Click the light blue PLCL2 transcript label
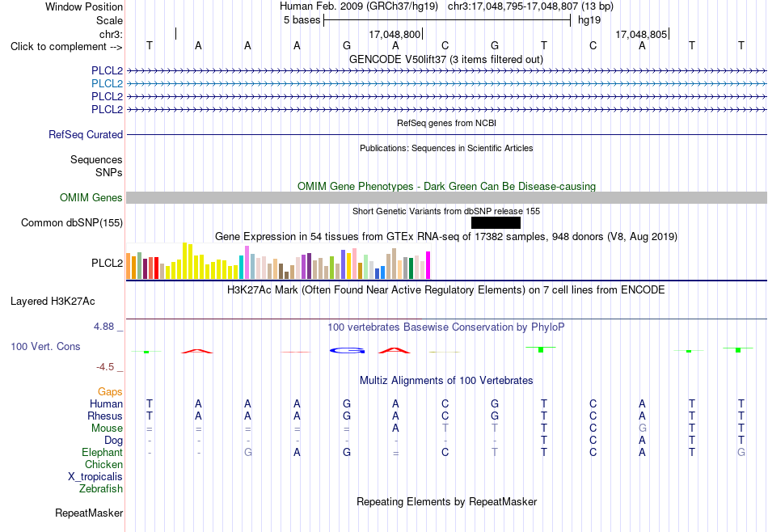Screen dimensions: 768x532 [107, 84]
